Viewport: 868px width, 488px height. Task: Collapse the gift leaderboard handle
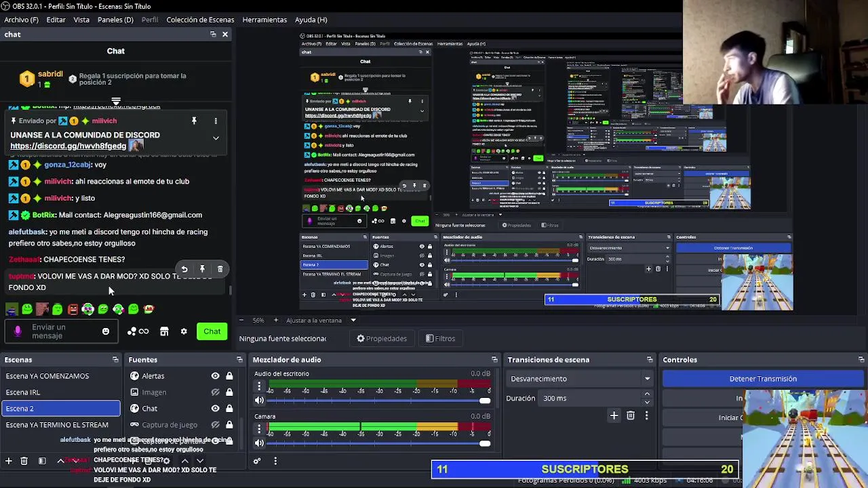pos(116,102)
